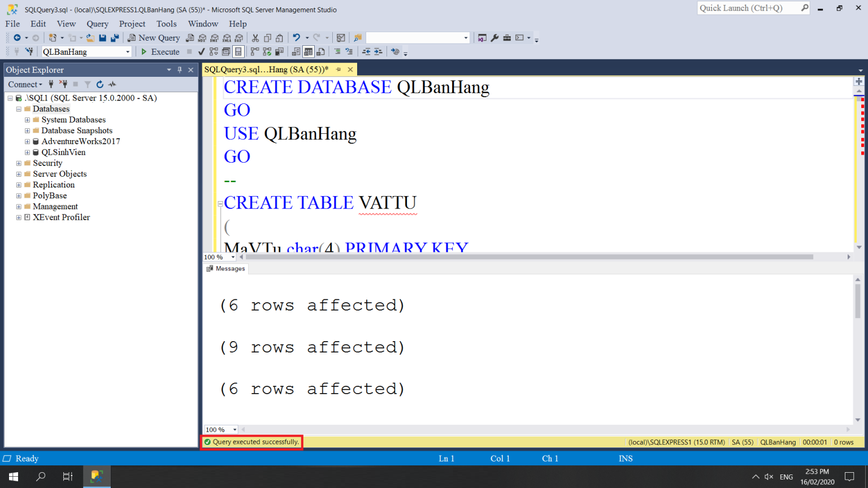Image resolution: width=868 pixels, height=488 pixels.
Task: Expand the AdventureWorks2017 database node
Action: 27,141
